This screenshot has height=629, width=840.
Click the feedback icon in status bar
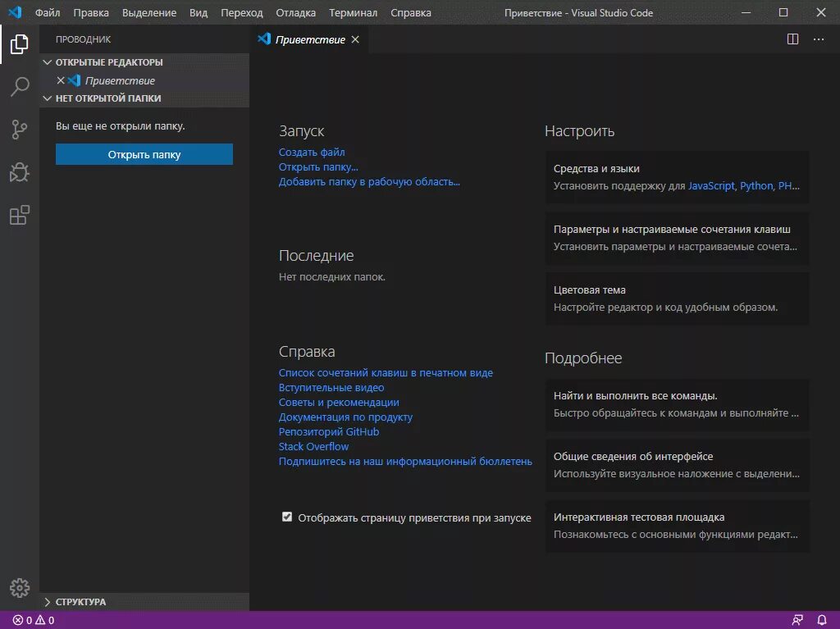pyautogui.click(x=797, y=621)
